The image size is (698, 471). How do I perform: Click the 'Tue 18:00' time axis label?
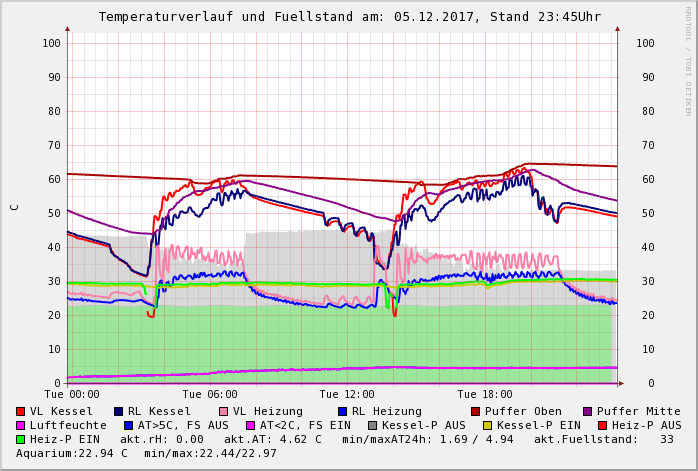[485, 395]
